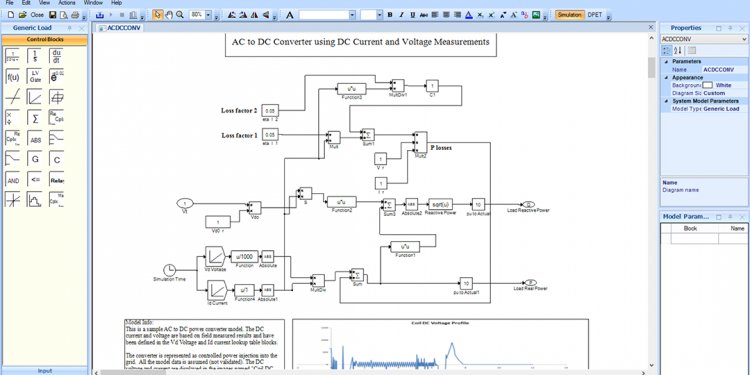Pick the f(u) function block
The width and height of the screenshot is (750, 375).
[x=12, y=77]
